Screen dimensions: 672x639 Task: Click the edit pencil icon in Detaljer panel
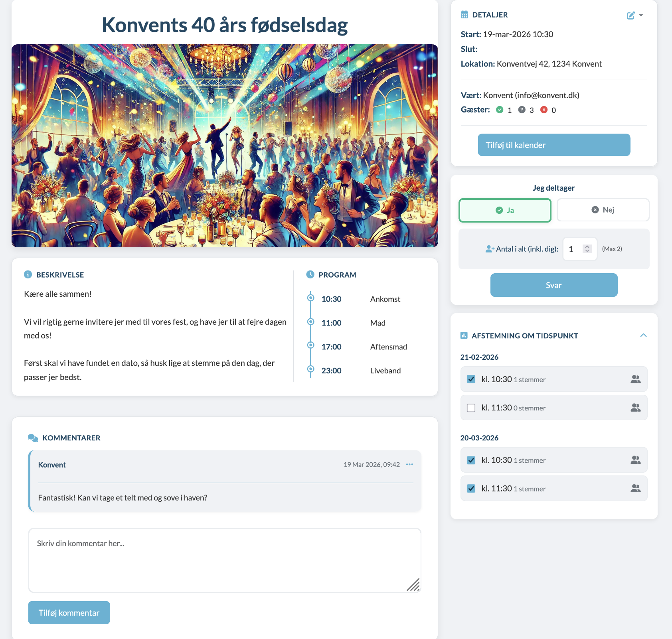[631, 15]
